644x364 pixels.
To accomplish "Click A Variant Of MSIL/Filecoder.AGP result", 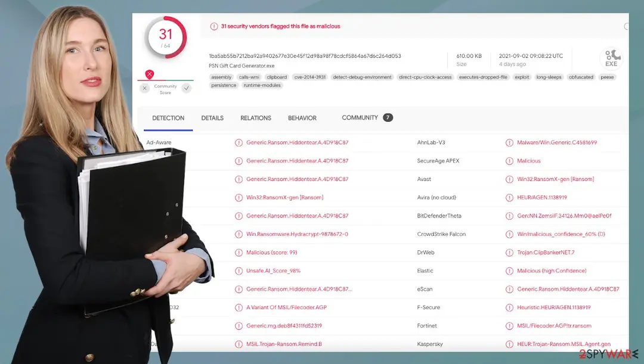I will pyautogui.click(x=287, y=307).
